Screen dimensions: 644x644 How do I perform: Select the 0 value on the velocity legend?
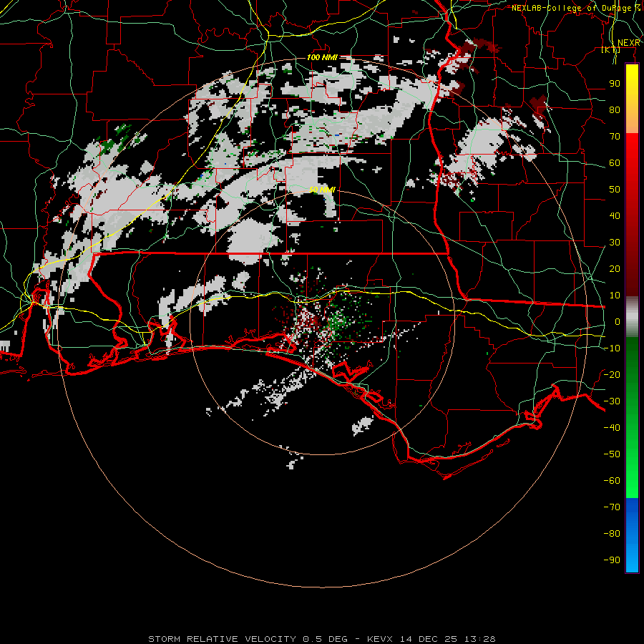618,321
